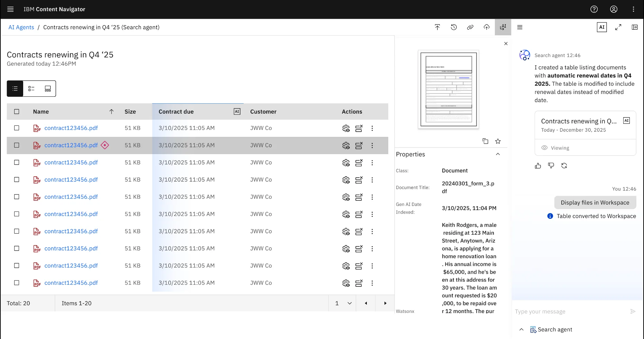644x339 pixels.
Task: Check the highlighted second row checkbox
Action: click(17, 145)
